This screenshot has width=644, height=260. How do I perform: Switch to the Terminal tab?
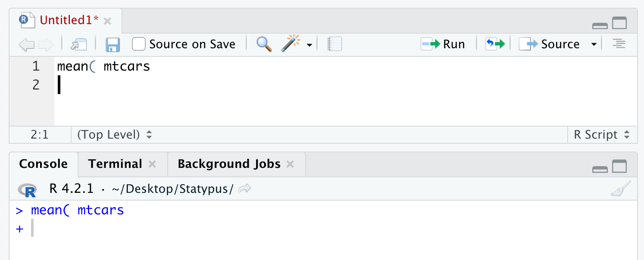point(115,164)
